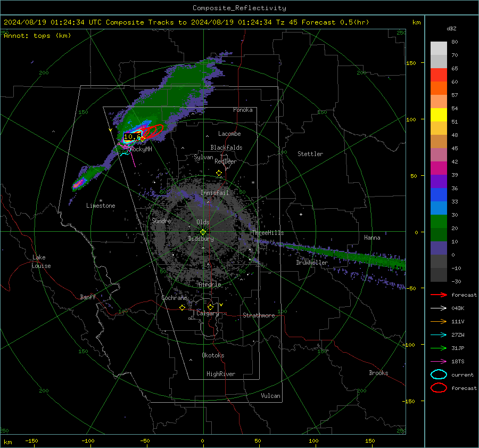479x448 pixels.
Task: Click the Okotoks label
Action: point(213,355)
